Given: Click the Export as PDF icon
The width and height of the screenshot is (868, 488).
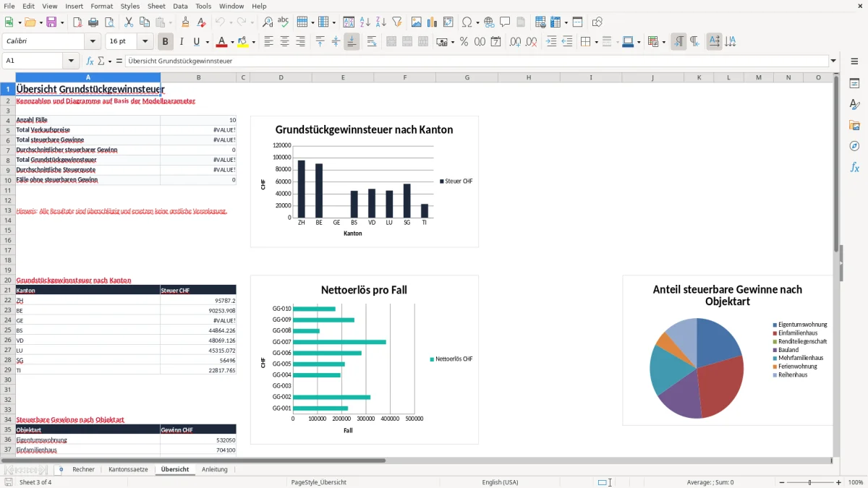Looking at the screenshot, I should pyautogui.click(x=77, y=22).
